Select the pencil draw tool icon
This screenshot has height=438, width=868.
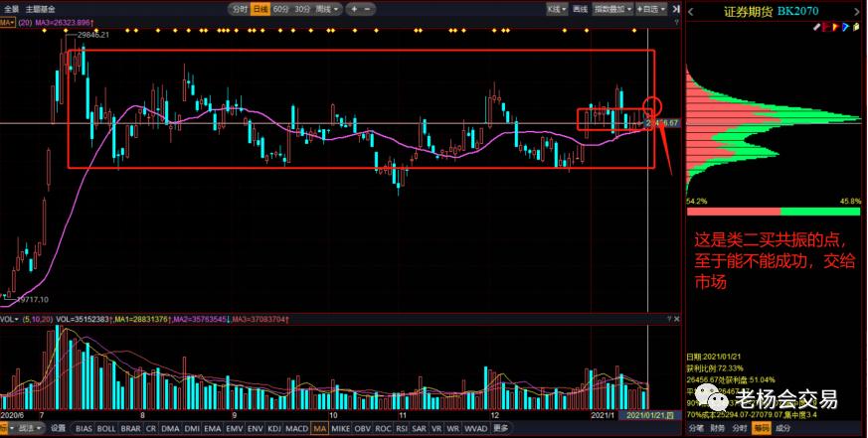click(x=817, y=27)
